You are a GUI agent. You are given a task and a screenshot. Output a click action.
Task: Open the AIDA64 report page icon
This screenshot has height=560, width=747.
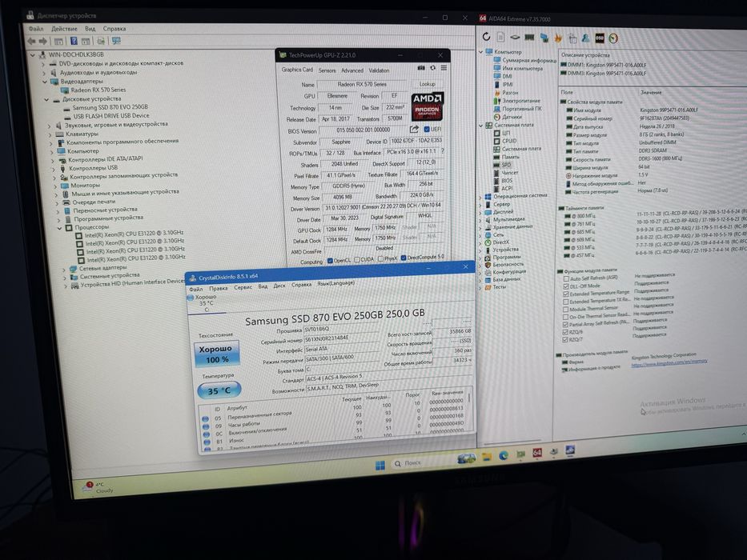point(500,37)
